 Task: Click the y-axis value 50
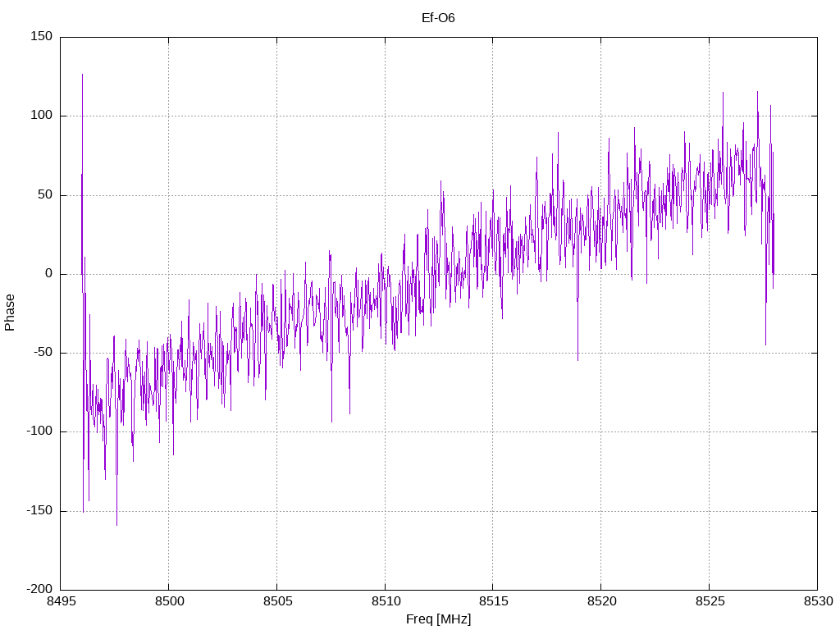tap(45, 194)
